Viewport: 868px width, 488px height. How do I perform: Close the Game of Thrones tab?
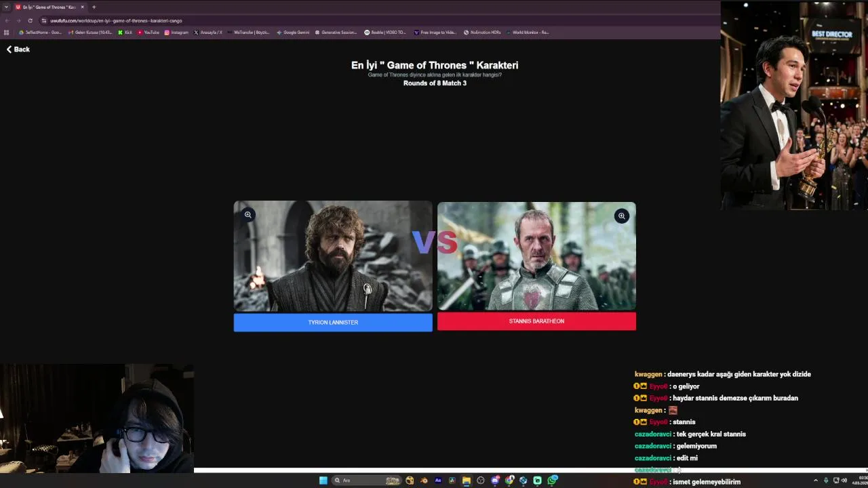click(83, 7)
